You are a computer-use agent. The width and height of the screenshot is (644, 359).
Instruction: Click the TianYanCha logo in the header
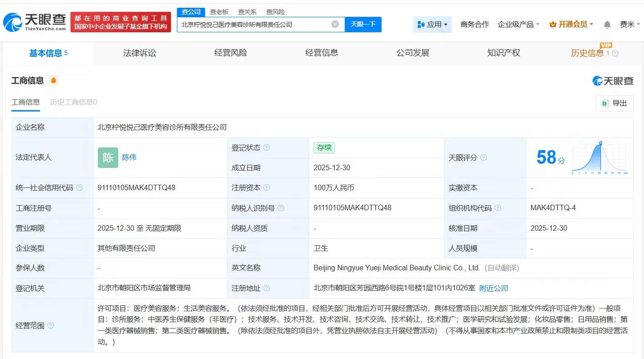(x=35, y=22)
